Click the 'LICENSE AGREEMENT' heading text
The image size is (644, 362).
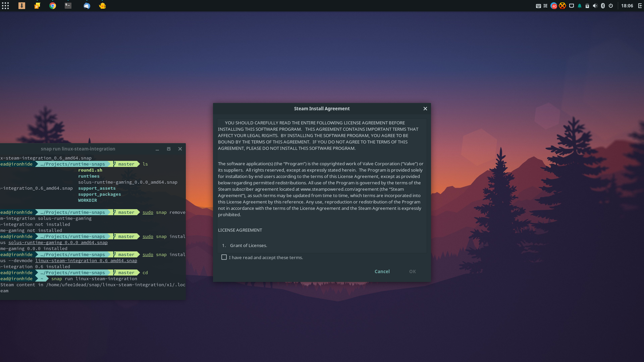240,230
